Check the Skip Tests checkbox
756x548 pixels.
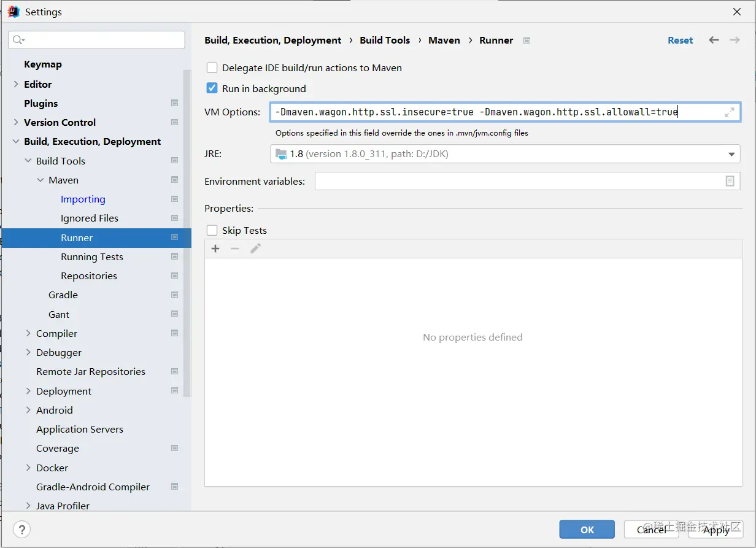212,231
